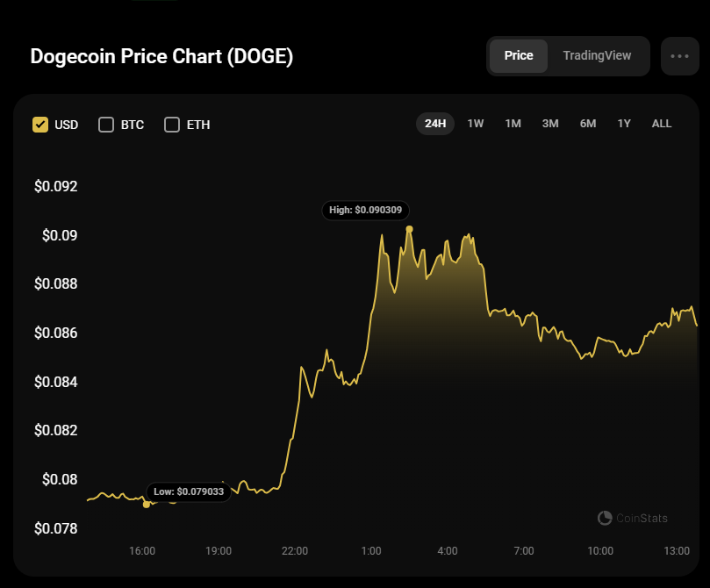Switch chart to 1W range
The height and width of the screenshot is (588, 710).
pos(476,124)
